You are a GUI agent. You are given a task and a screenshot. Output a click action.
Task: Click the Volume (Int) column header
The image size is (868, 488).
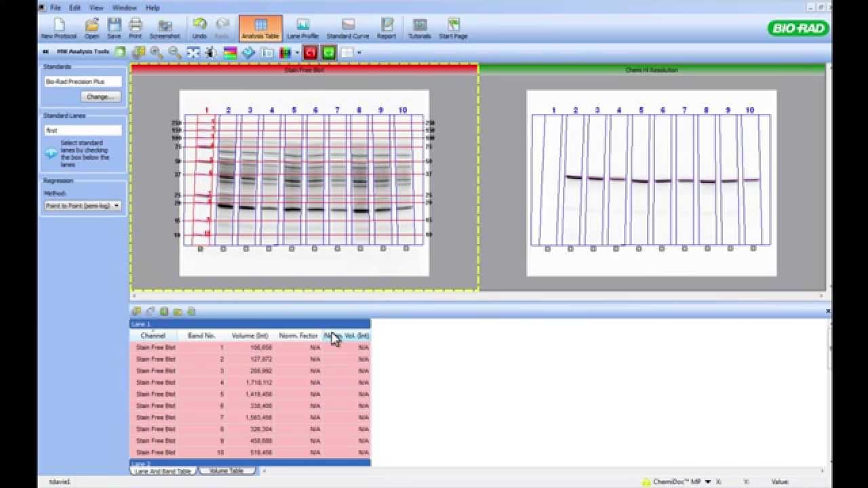tap(250, 335)
